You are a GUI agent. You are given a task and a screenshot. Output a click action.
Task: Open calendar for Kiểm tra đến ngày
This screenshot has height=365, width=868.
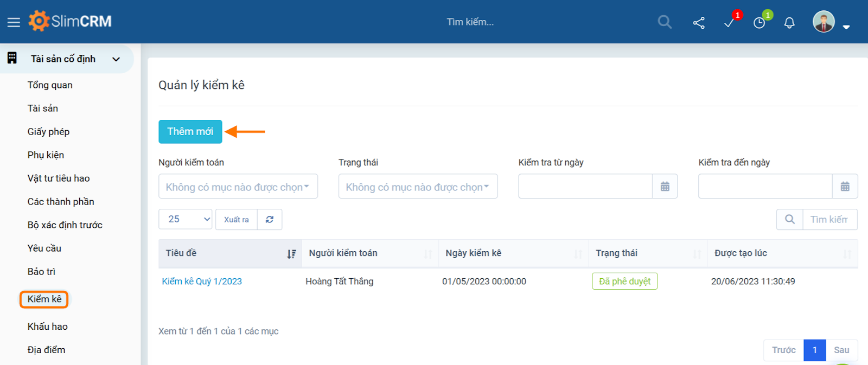[845, 187]
